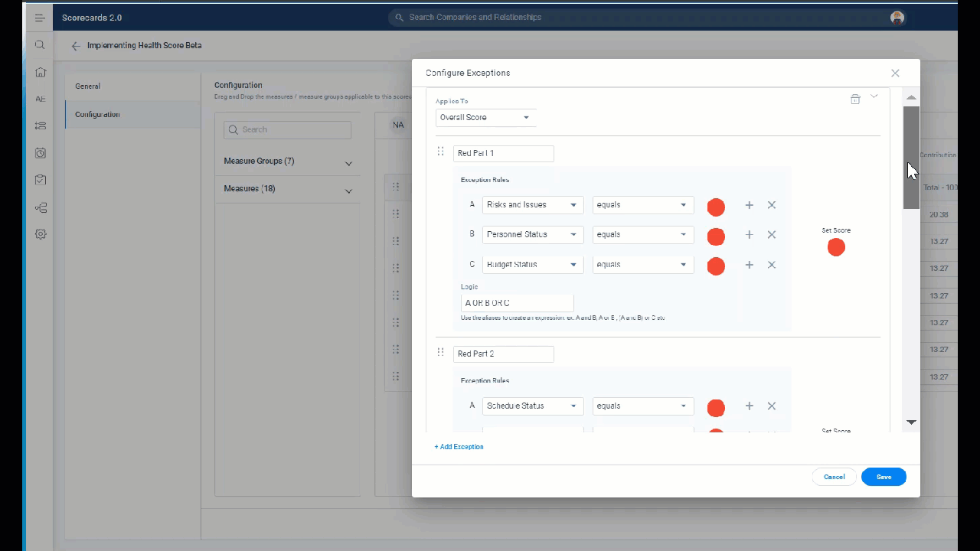Open equals operator for Budget Status

coord(643,265)
